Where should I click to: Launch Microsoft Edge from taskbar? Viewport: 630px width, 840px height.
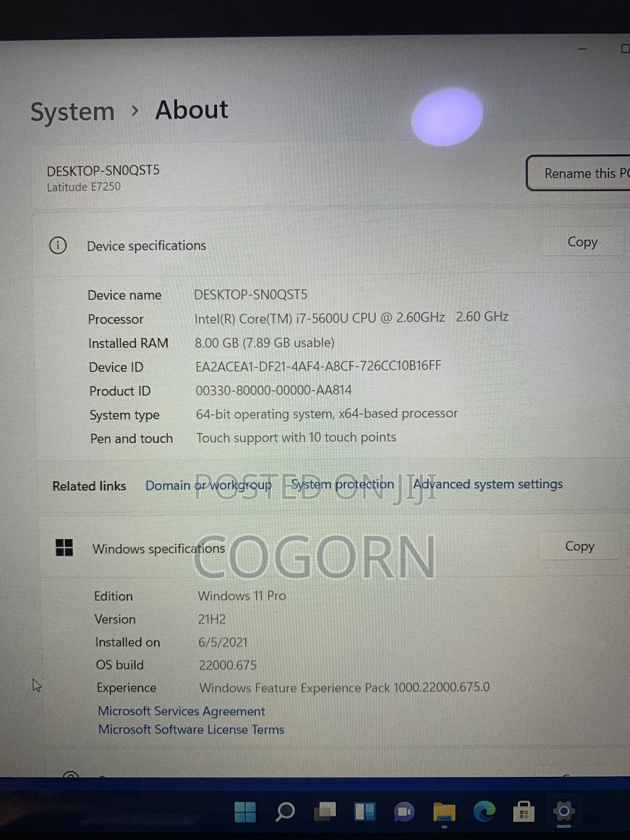(484, 812)
